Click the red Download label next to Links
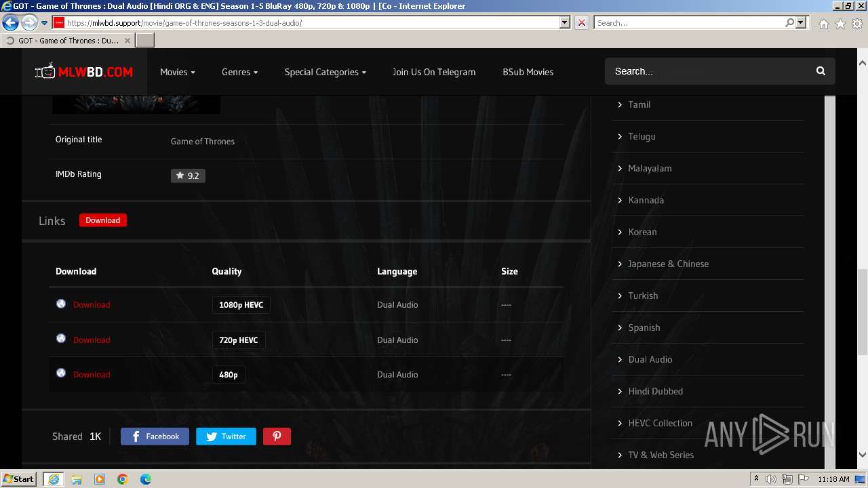The width and height of the screenshot is (868, 488). coord(103,220)
